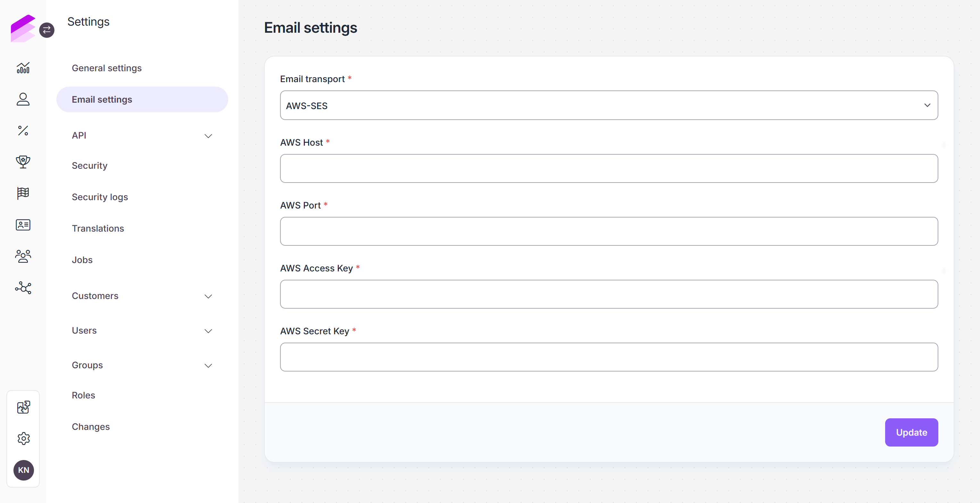Image resolution: width=980 pixels, height=503 pixels.
Task: Open the checkered flag icon in sidebar
Action: (23, 193)
